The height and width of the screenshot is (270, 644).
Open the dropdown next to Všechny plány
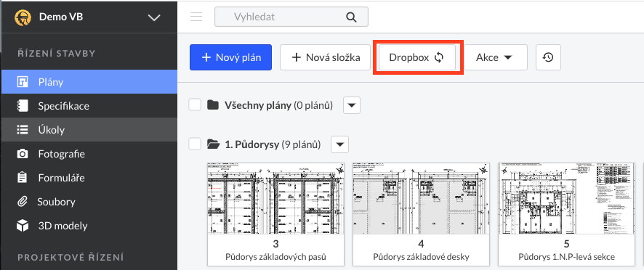(352, 105)
